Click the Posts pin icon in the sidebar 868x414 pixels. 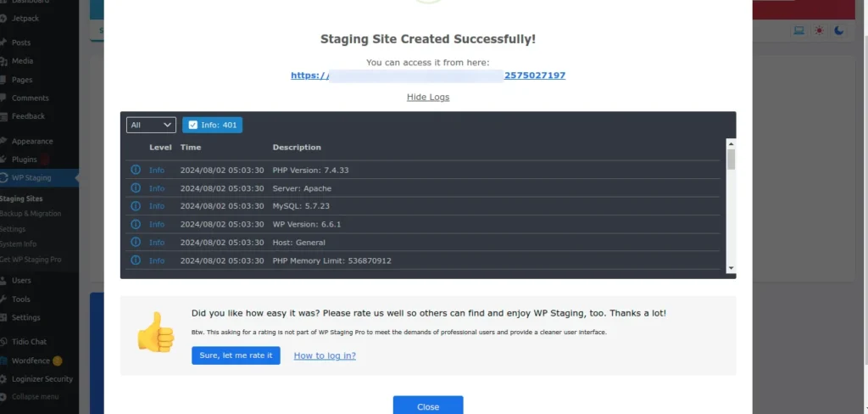4,42
